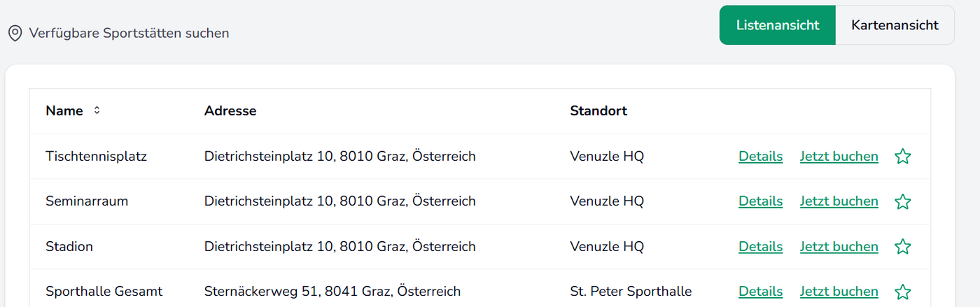Open Details for Seminarraum

point(760,201)
